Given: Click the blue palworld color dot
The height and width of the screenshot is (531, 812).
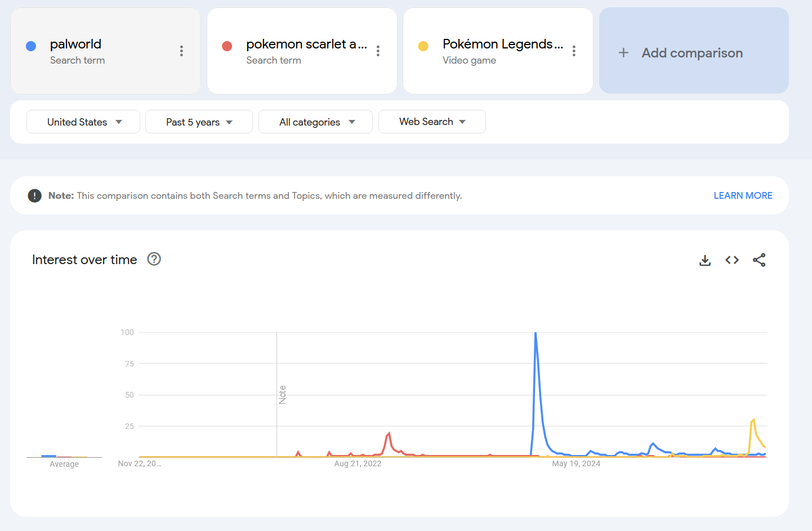Looking at the screenshot, I should point(31,46).
